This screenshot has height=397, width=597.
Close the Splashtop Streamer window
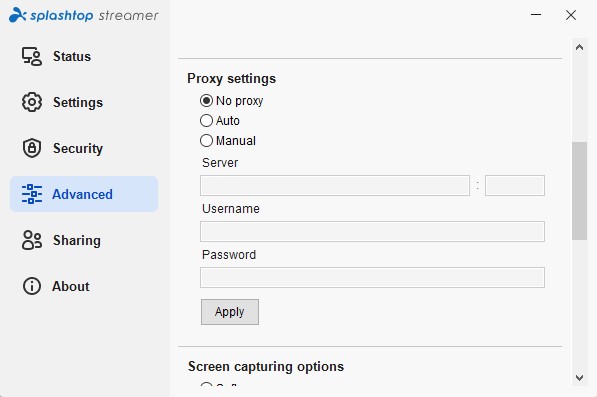click(571, 15)
